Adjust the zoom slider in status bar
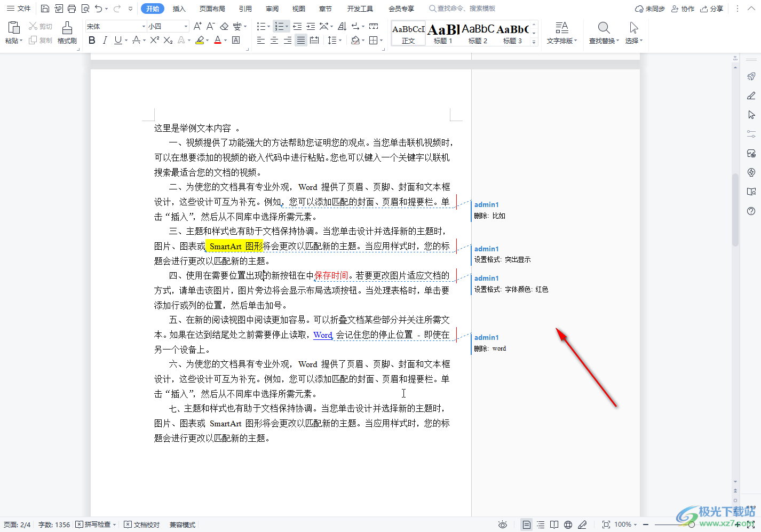 pyautogui.click(x=692, y=525)
